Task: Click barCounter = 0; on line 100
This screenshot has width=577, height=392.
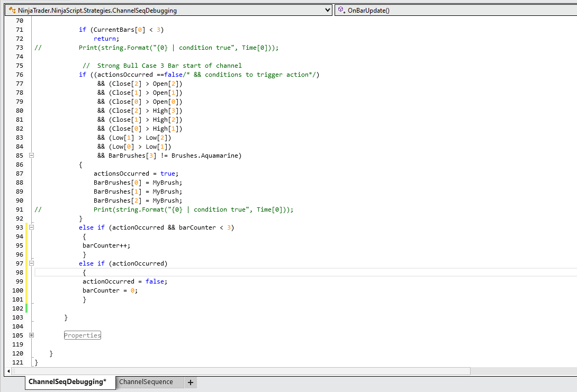Action: coord(110,290)
